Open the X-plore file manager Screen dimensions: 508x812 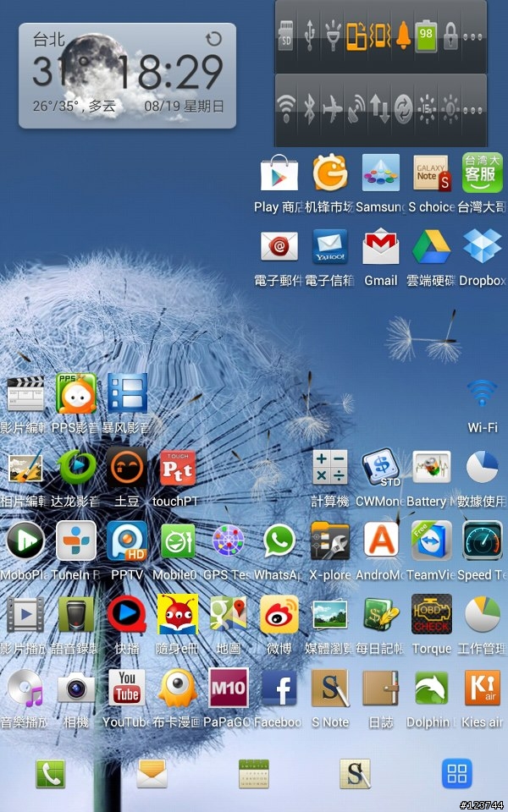(329, 540)
